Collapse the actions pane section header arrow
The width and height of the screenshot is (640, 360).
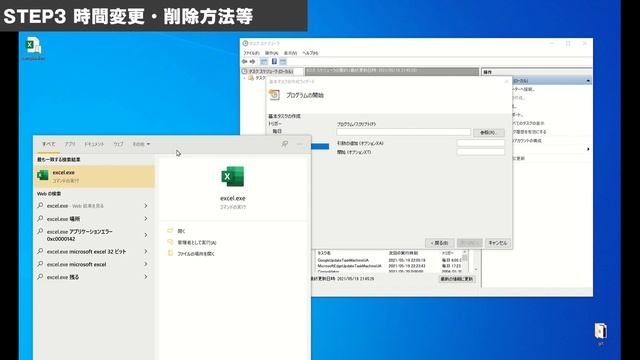[x=588, y=81]
